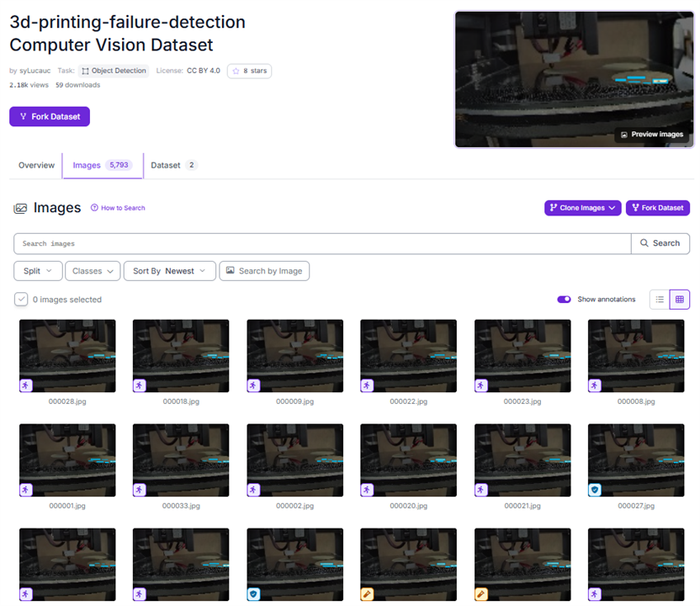Expand the Clone Images dropdown
The image size is (700, 606).
[x=582, y=208]
